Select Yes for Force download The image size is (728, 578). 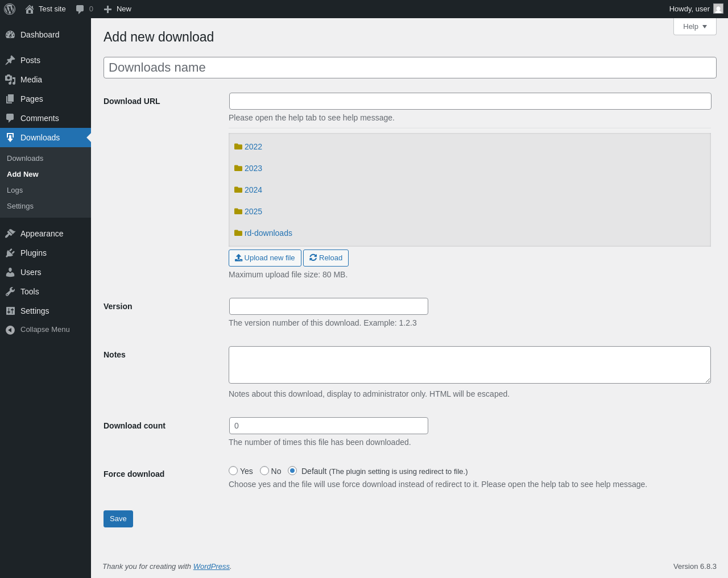tap(233, 471)
